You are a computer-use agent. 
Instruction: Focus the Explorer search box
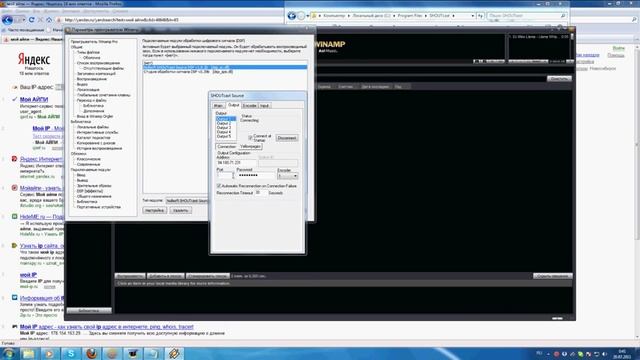(x=526, y=16)
